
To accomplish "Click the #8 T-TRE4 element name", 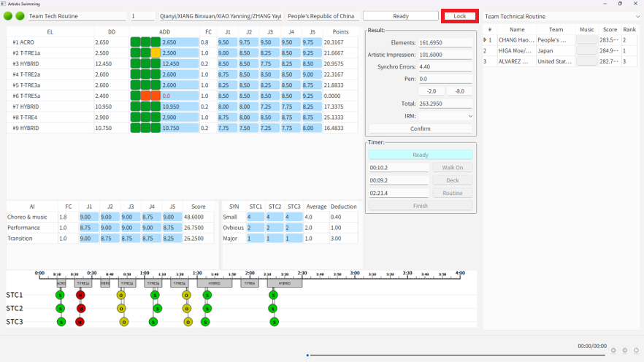I will tap(25, 118).
